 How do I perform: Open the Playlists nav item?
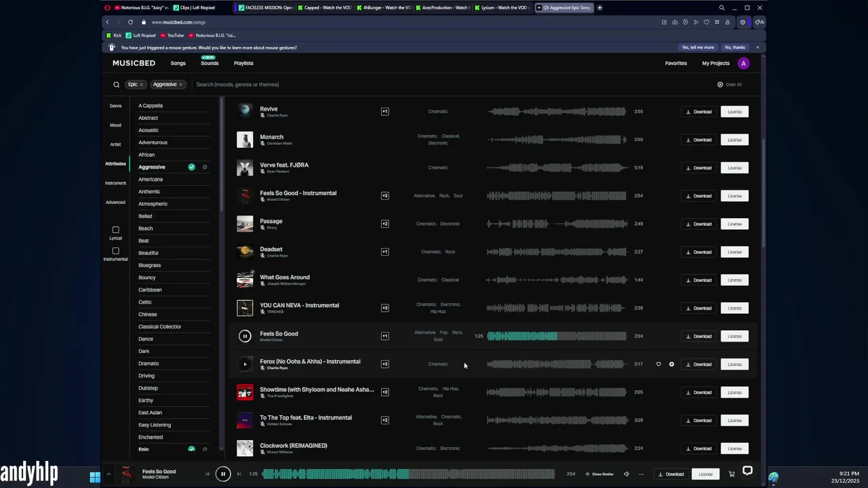click(243, 63)
